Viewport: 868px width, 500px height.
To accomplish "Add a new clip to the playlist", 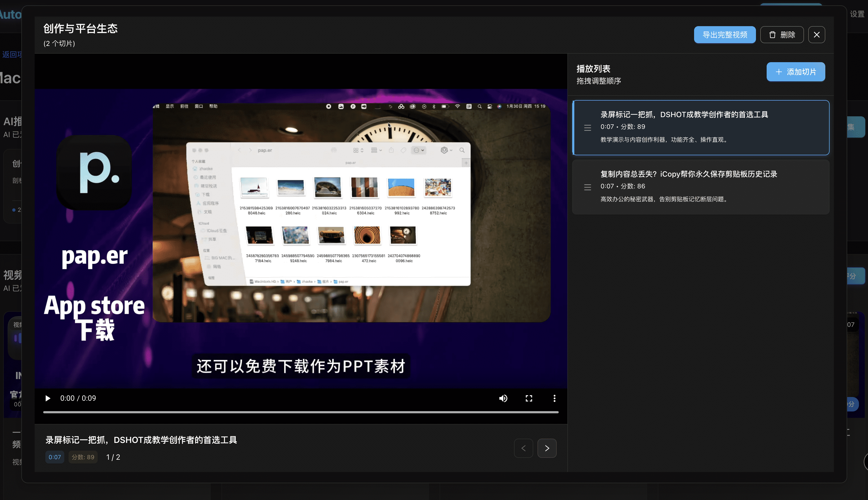I will [x=796, y=72].
